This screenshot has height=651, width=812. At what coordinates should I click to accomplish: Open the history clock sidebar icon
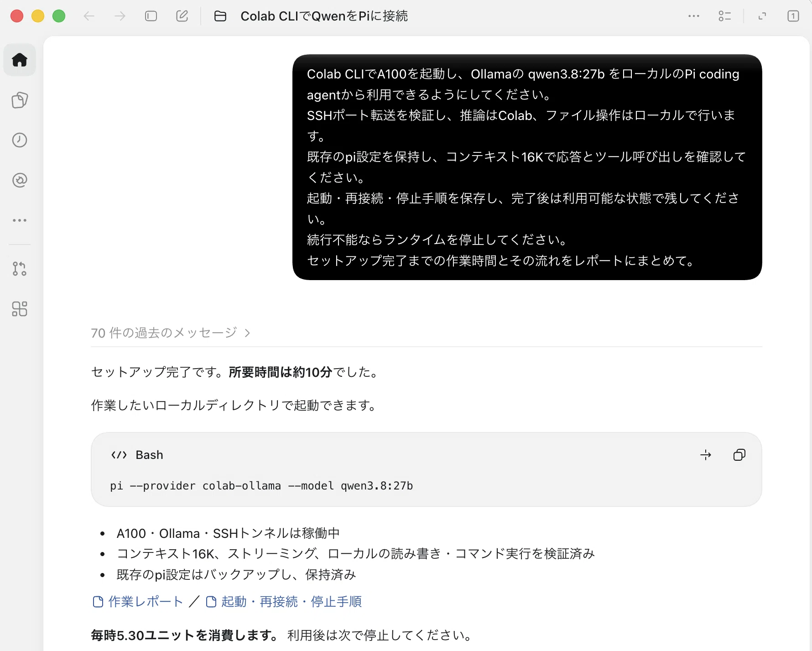pos(20,140)
